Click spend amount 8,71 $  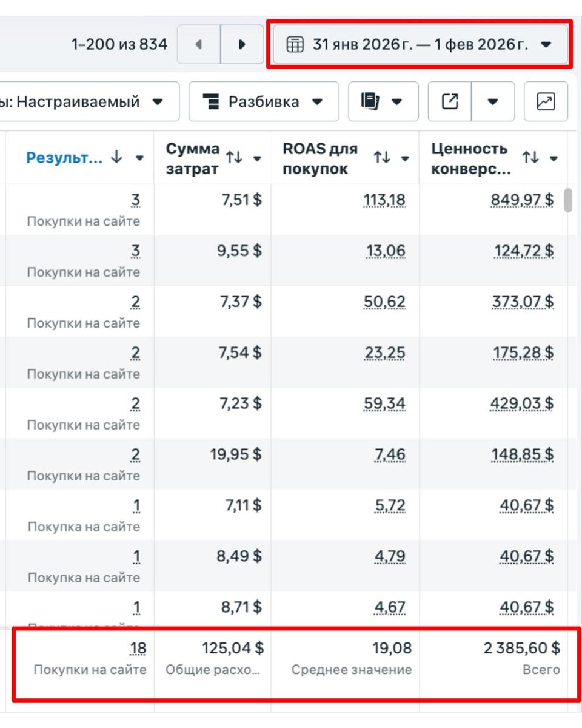[241, 608]
